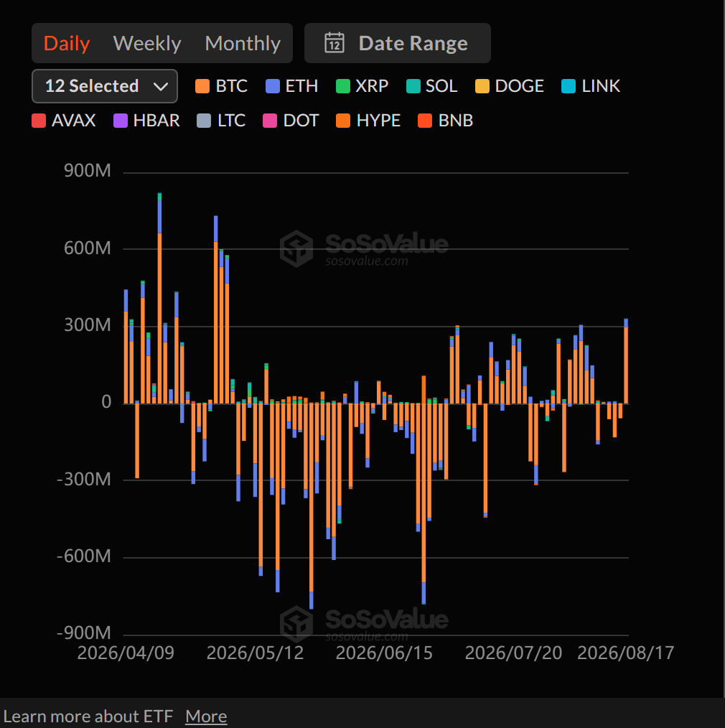Toggle the LINK legend series

590,86
